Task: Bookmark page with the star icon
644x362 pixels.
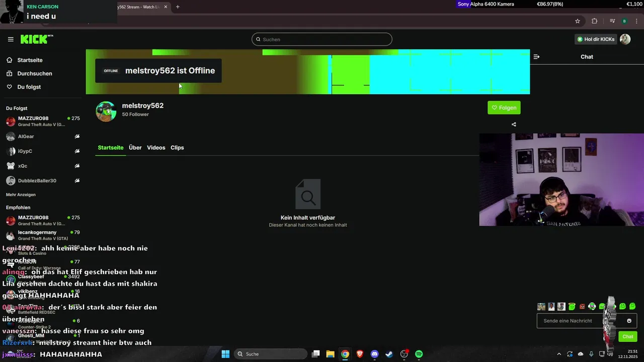Action: pyautogui.click(x=578, y=21)
